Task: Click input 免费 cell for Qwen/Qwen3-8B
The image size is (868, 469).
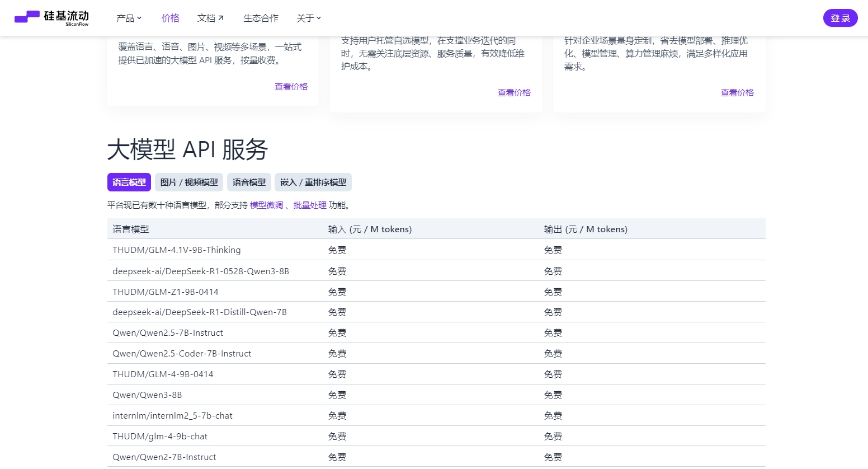Action: click(x=337, y=395)
